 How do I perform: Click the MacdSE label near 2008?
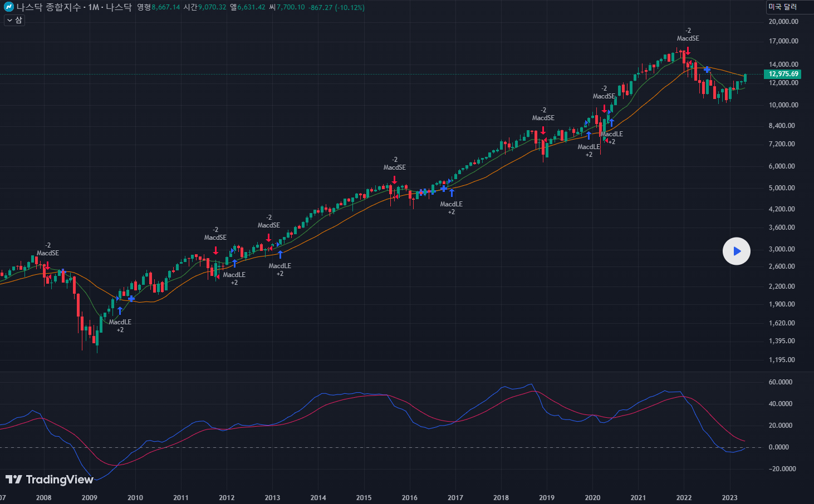click(x=48, y=253)
